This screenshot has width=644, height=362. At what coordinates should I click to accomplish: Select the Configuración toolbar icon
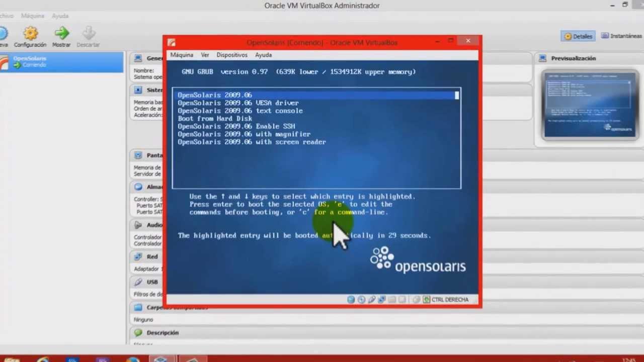tap(30, 36)
